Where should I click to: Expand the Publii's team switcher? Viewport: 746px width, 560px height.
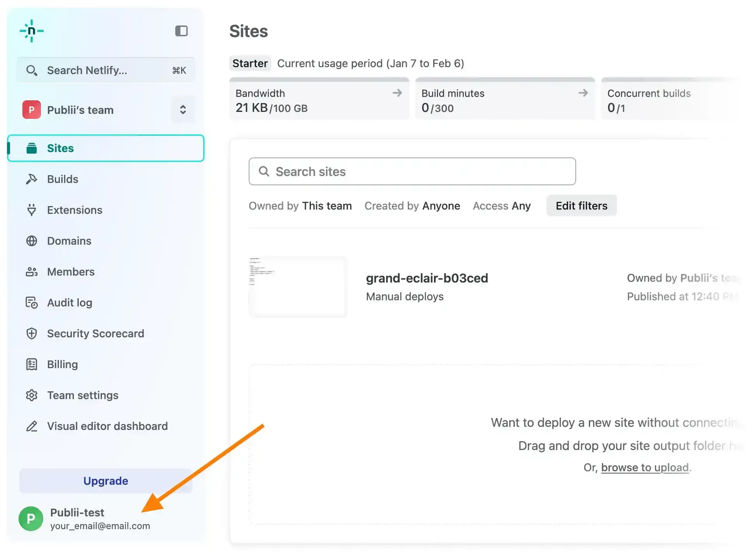coord(183,110)
